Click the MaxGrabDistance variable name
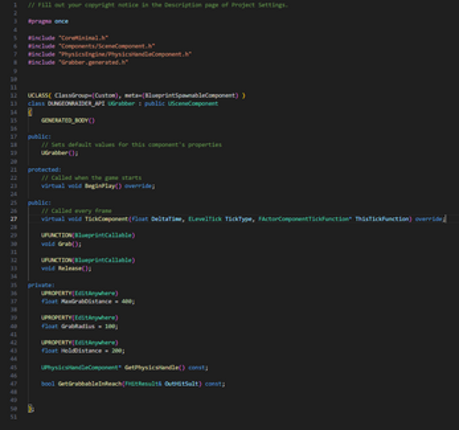459x430 pixels. pos(86,301)
